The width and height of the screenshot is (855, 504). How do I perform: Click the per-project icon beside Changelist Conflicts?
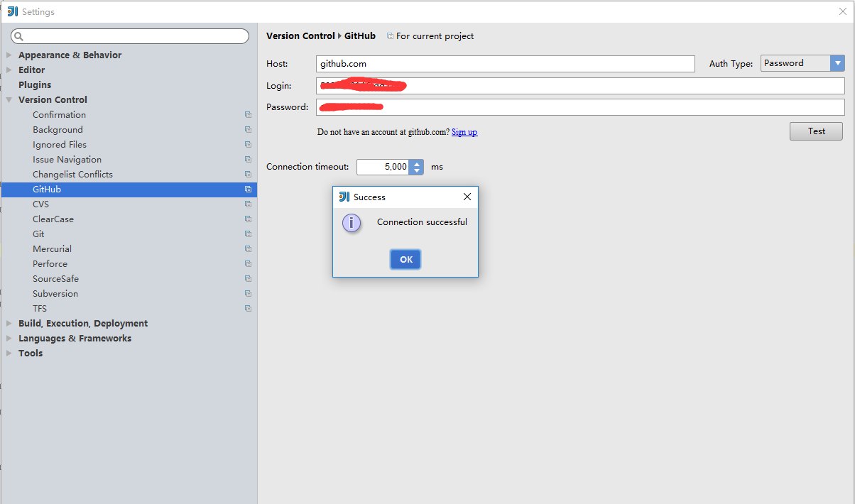(248, 175)
